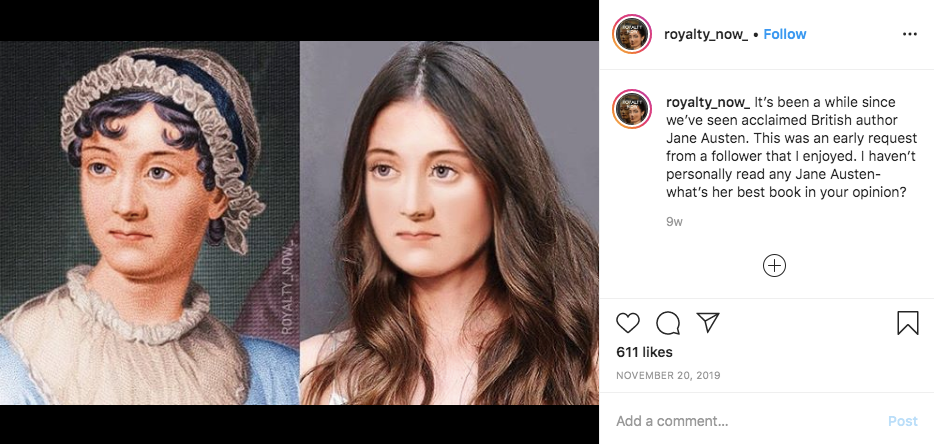This screenshot has width=934, height=444.
Task: Open the royalty_now_ username in the header
Action: tap(705, 34)
